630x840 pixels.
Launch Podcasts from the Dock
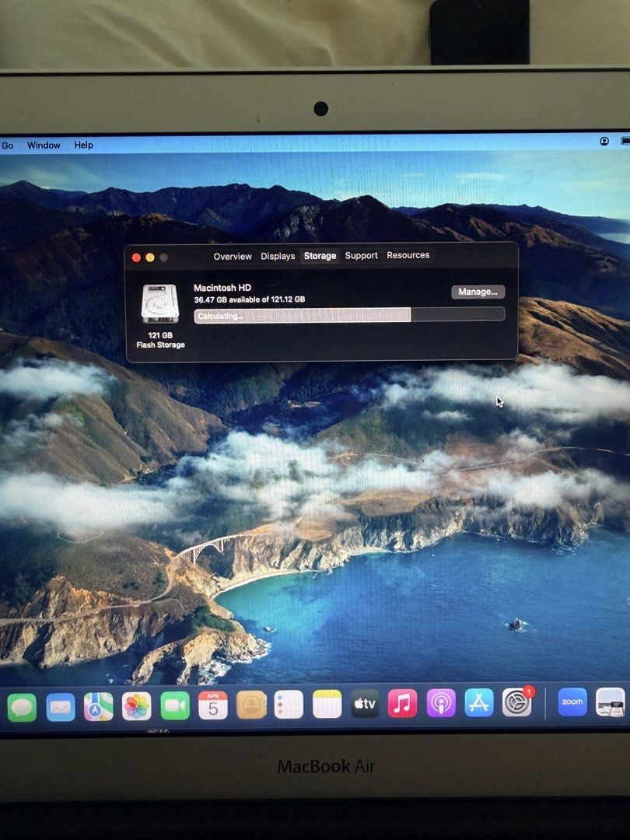click(x=441, y=703)
